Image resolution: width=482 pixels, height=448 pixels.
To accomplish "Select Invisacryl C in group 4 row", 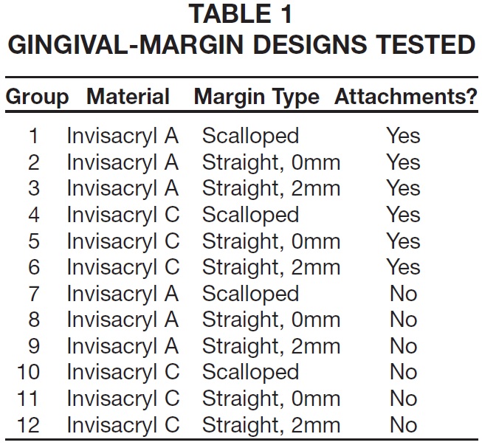I will pyautogui.click(x=123, y=215).
